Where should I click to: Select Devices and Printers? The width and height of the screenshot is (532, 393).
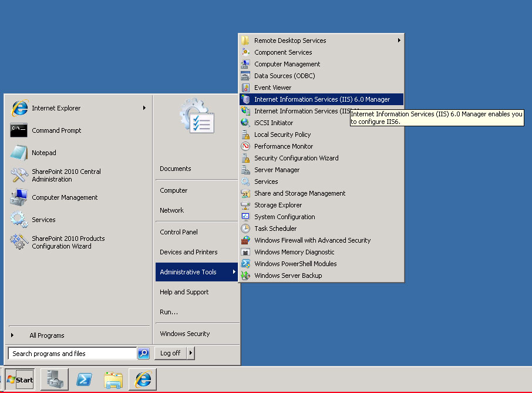(x=197, y=252)
